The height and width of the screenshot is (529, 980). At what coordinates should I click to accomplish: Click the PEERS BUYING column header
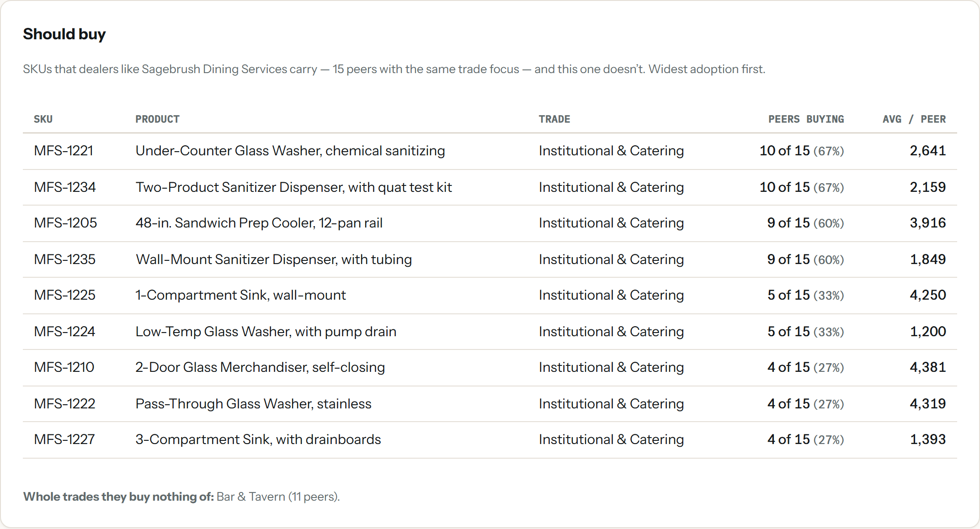[806, 119]
